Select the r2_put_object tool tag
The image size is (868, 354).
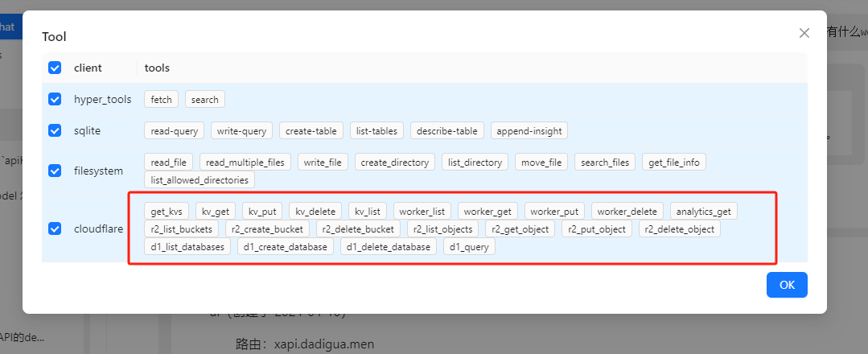[597, 228]
